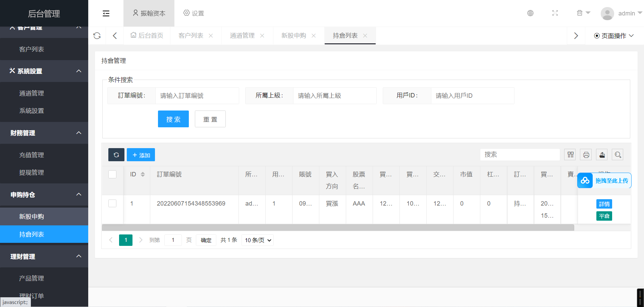Click the 搜索 search button
644x307 pixels.
pyautogui.click(x=173, y=119)
